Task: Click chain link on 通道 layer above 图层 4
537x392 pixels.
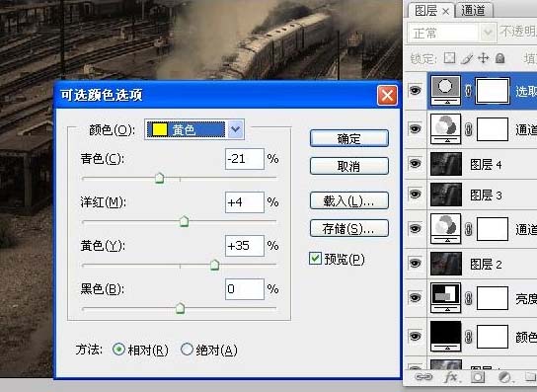Action: click(468, 129)
